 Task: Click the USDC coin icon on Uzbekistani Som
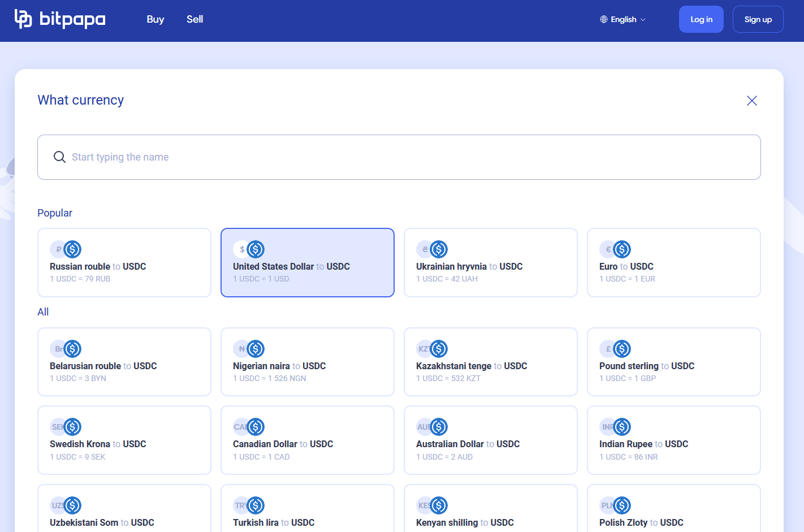[x=72, y=505]
